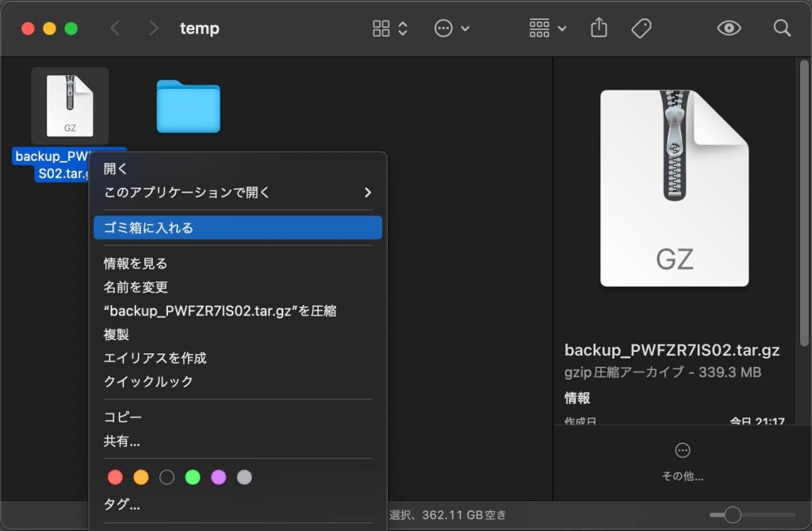Click the forward navigation arrow

[153, 29]
